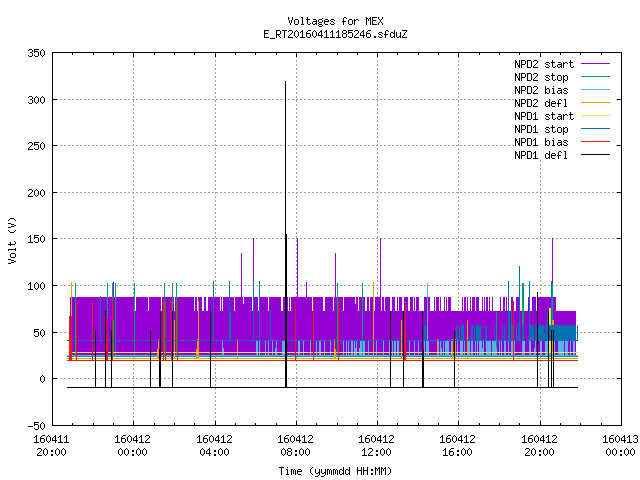Image resolution: width=640 pixels, height=480 pixels.
Task: Click the x-axis tick 160412 00:00
Action: pyautogui.click(x=132, y=446)
